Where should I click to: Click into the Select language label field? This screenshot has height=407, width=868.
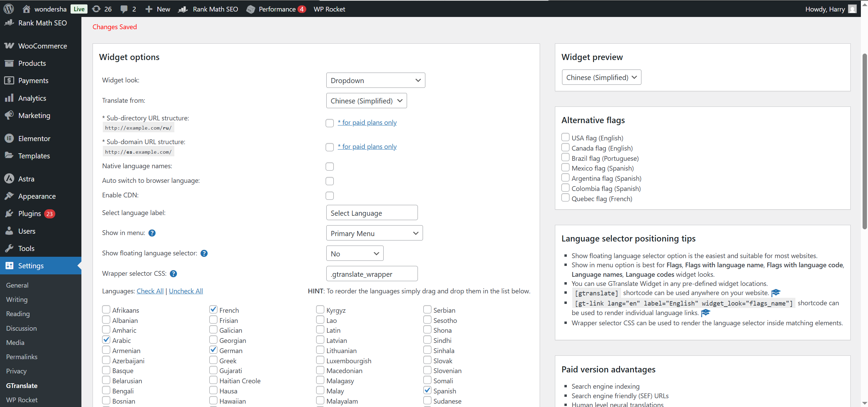[371, 213]
